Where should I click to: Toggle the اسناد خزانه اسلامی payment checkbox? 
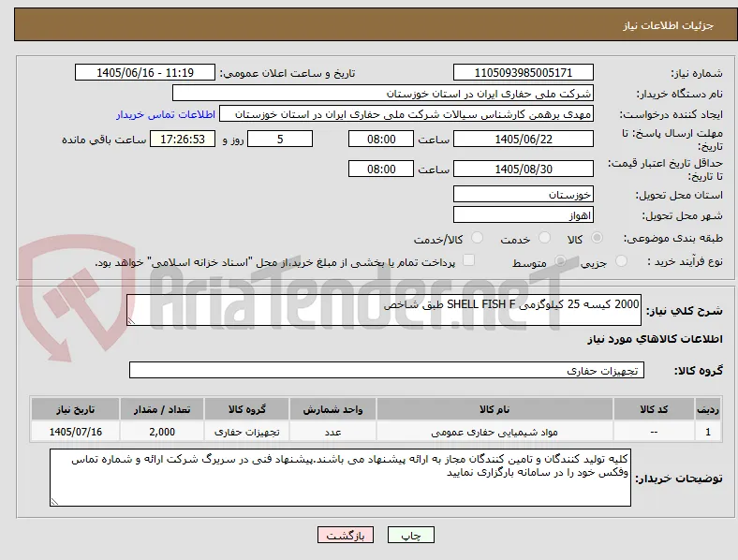(x=468, y=260)
